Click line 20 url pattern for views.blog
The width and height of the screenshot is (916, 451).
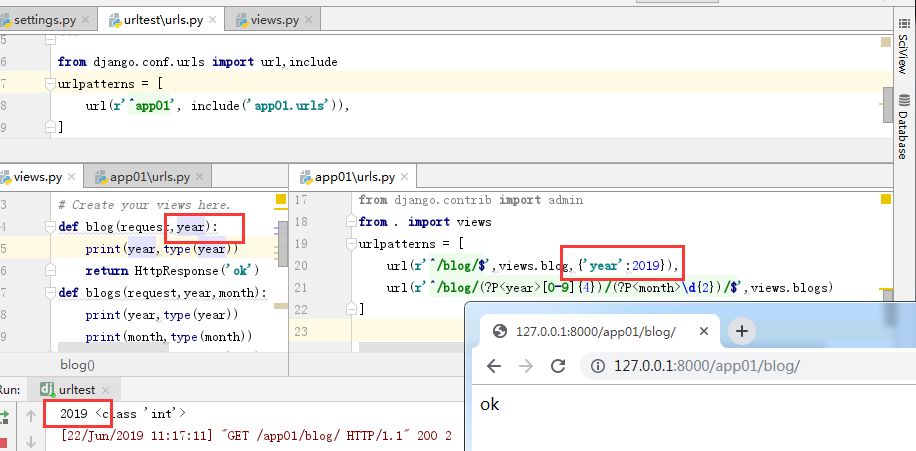[x=532, y=266]
